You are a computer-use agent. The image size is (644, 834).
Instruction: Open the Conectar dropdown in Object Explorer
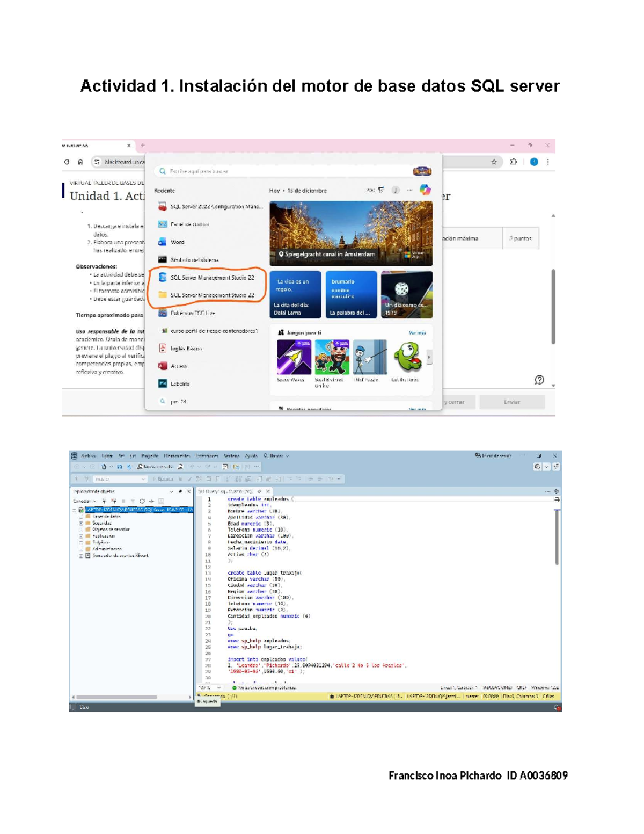click(x=85, y=501)
